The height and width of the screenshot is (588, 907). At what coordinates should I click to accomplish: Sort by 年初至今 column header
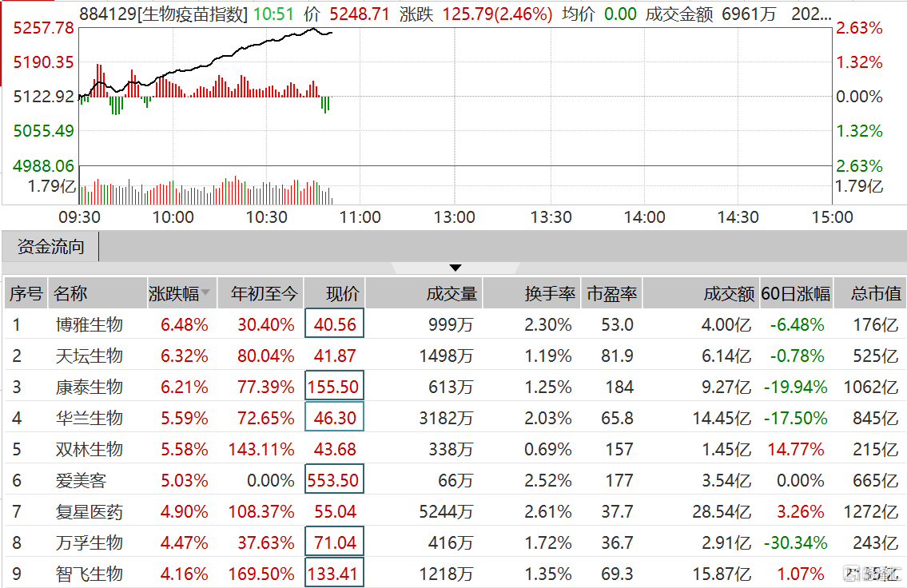260,294
